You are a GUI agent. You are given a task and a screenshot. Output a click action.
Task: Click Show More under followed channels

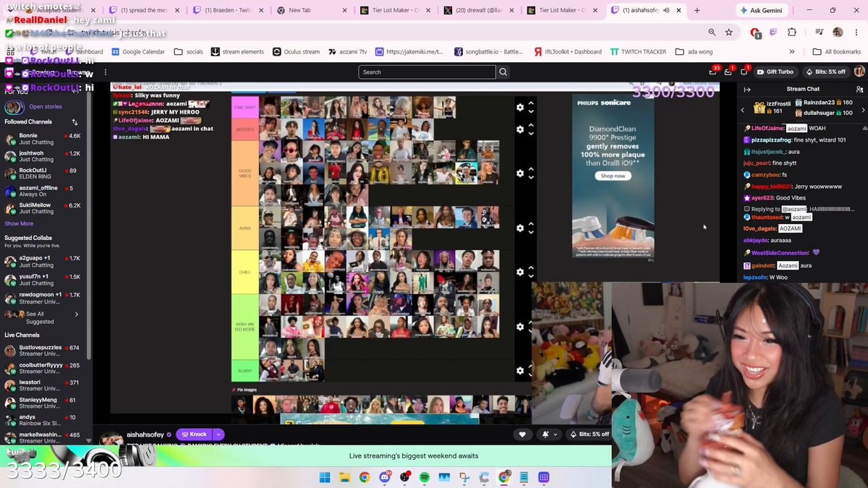(x=19, y=223)
